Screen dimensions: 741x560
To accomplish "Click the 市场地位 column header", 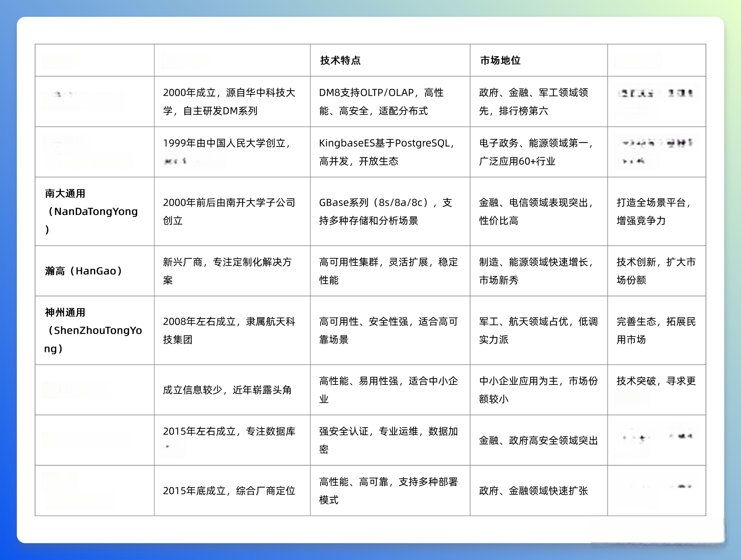I will pyautogui.click(x=539, y=60).
